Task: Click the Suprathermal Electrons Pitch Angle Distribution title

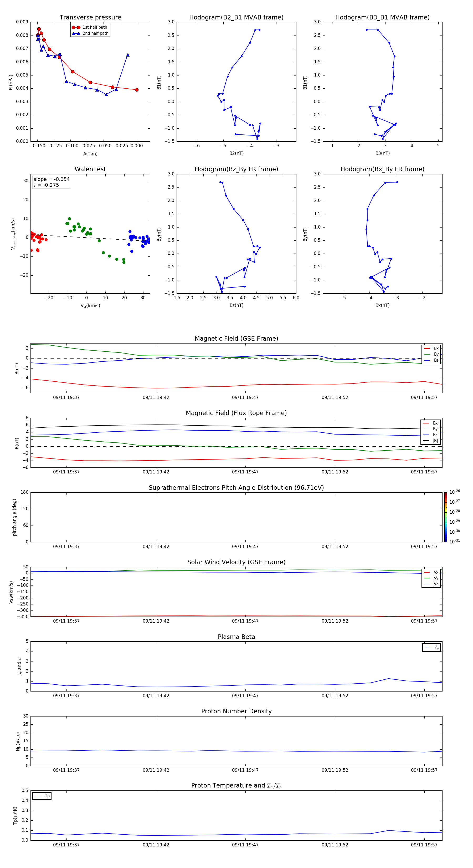Action: pyautogui.click(x=236, y=488)
